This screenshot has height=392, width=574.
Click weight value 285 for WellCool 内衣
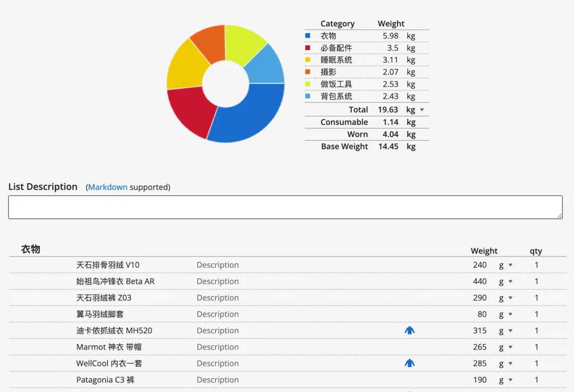coord(479,364)
